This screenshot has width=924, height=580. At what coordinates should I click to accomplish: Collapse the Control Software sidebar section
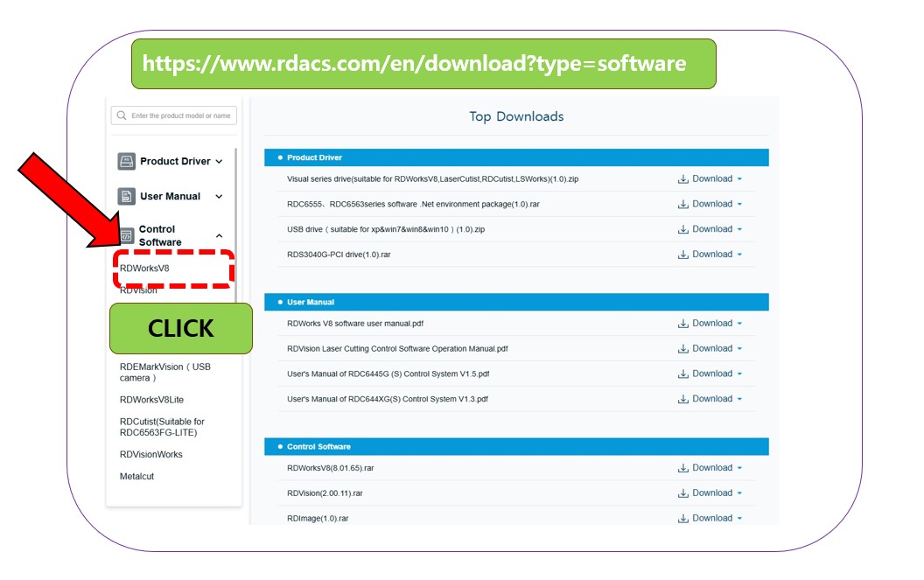point(219,236)
